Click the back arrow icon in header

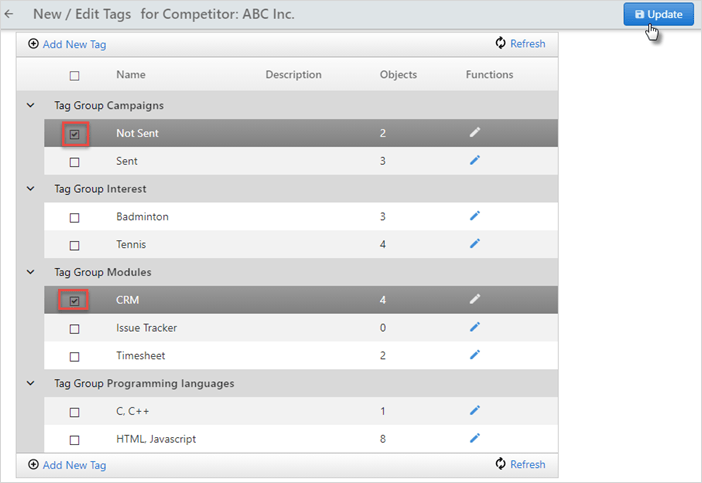click(x=9, y=14)
